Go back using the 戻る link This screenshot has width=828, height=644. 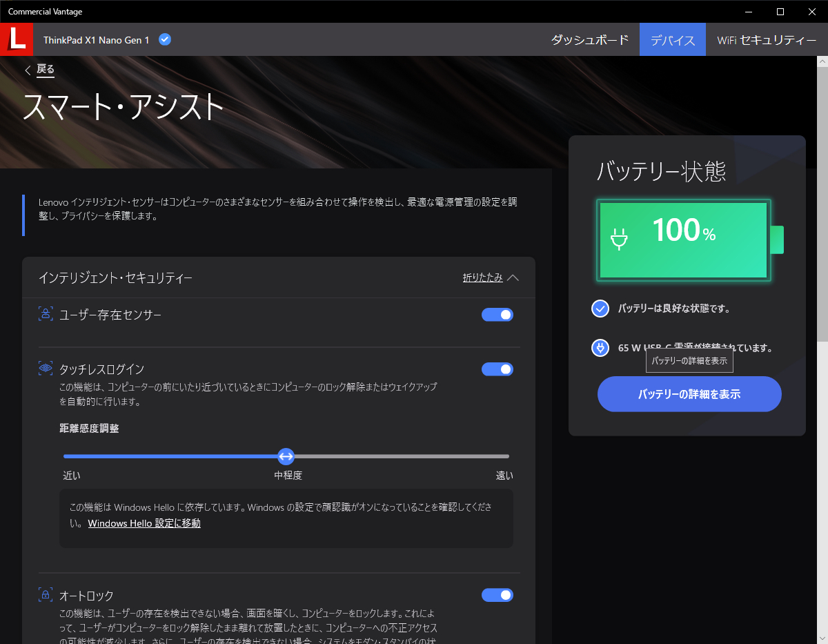[x=46, y=69]
